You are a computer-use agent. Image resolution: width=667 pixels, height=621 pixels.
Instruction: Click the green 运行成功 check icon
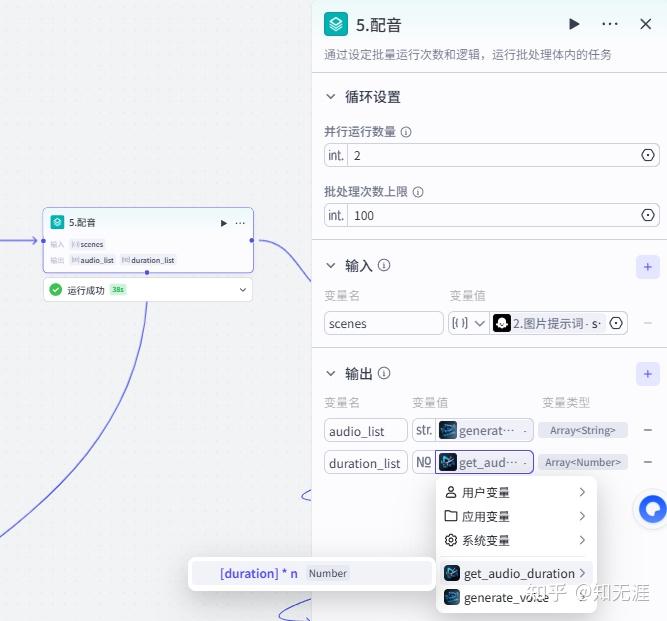(56, 290)
